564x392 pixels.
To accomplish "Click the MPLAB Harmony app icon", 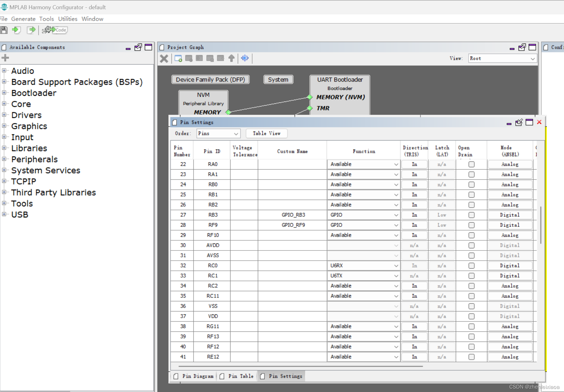I will [4, 7].
